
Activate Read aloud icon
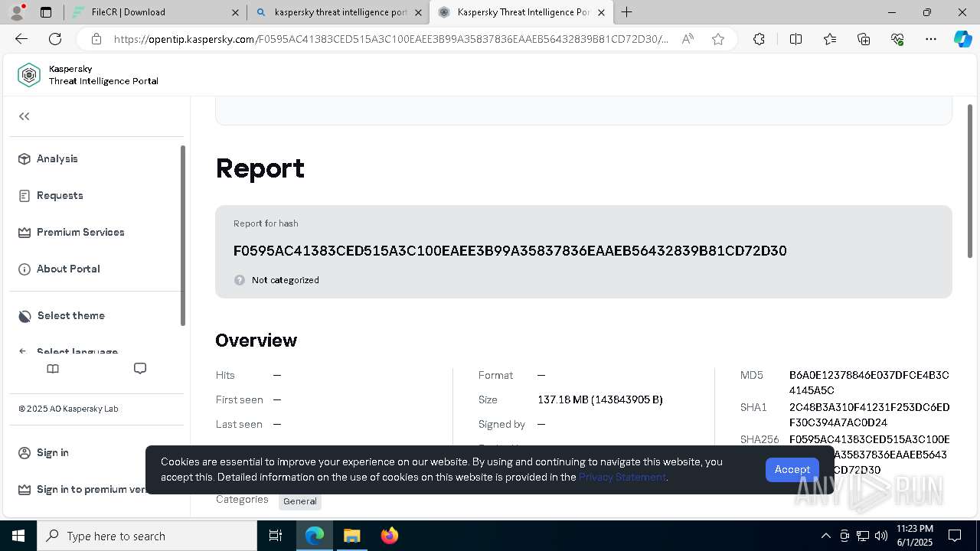[x=688, y=39]
